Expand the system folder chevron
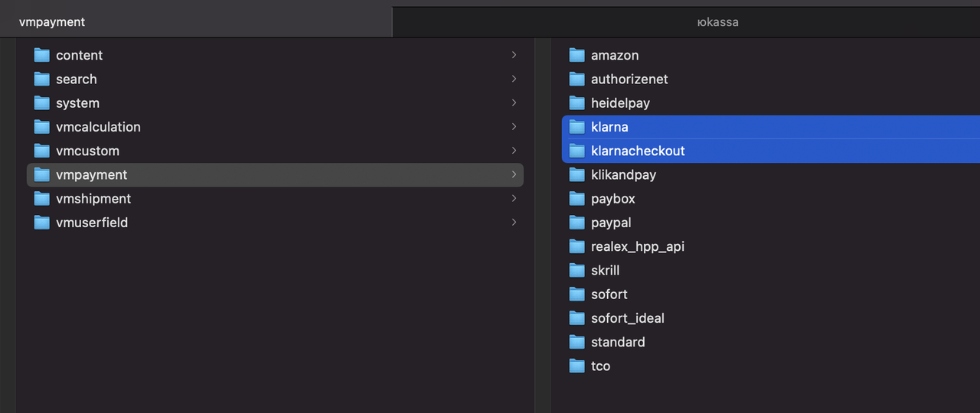The height and width of the screenshot is (413, 980). (514, 102)
